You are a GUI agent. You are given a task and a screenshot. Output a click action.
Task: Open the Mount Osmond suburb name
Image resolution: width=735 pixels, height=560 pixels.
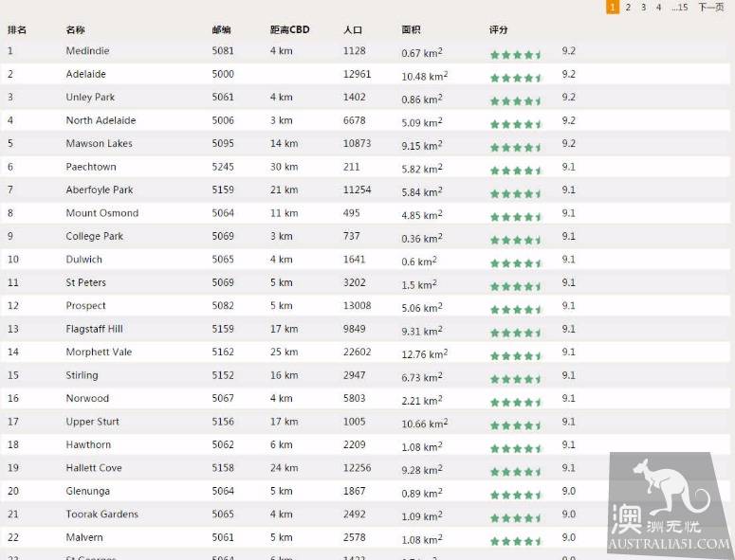point(102,213)
